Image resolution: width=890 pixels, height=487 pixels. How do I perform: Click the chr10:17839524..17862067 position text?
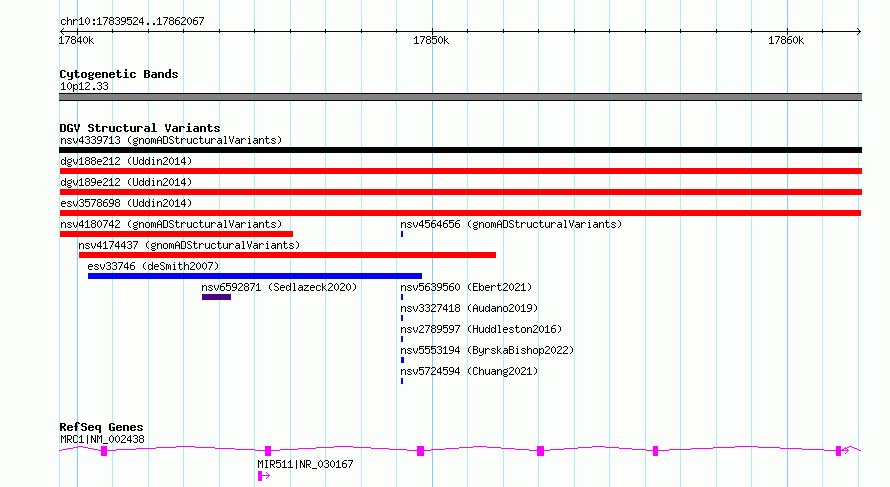click(x=132, y=21)
